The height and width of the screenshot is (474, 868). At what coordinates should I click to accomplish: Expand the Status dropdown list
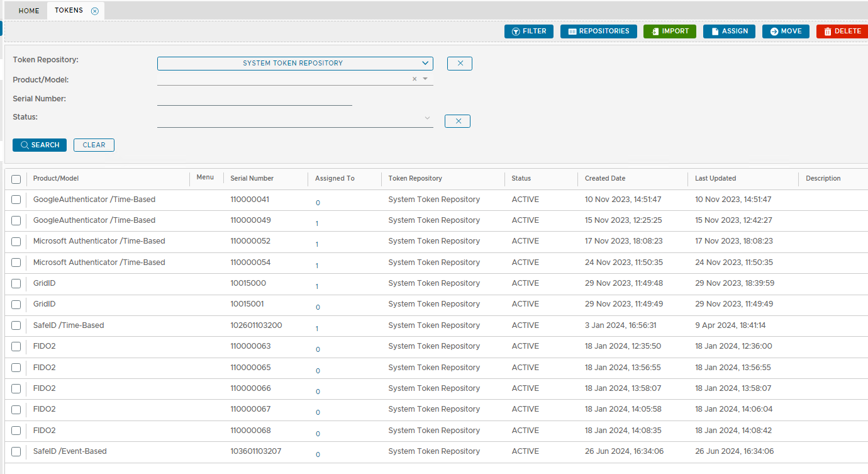point(427,118)
